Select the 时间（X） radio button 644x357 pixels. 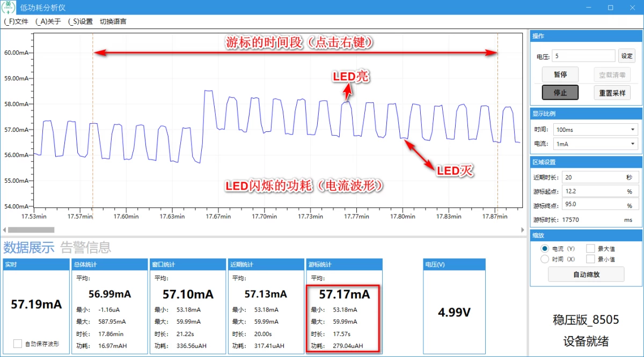pos(545,259)
